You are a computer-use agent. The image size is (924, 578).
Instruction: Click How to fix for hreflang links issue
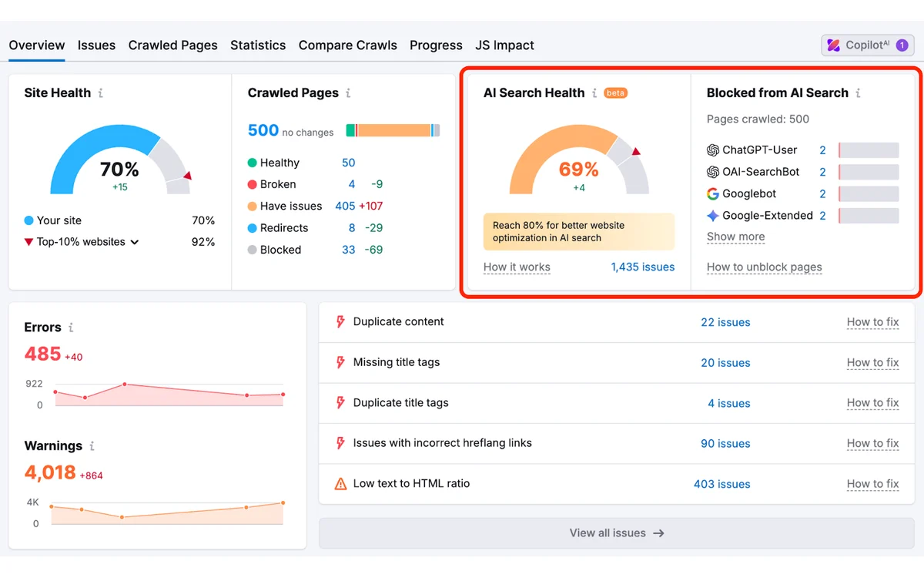click(x=873, y=444)
